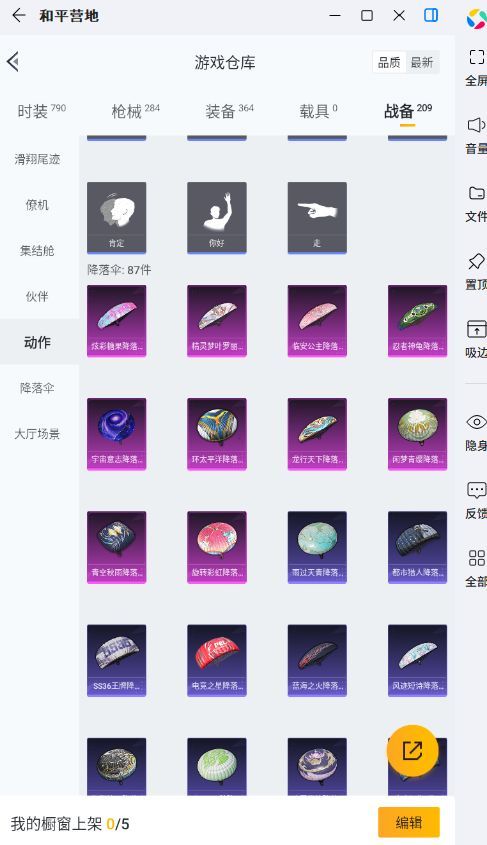This screenshot has width=487, height=845.
Task: Click the title bar back arrow beside 和平营地
Action: click(x=19, y=15)
